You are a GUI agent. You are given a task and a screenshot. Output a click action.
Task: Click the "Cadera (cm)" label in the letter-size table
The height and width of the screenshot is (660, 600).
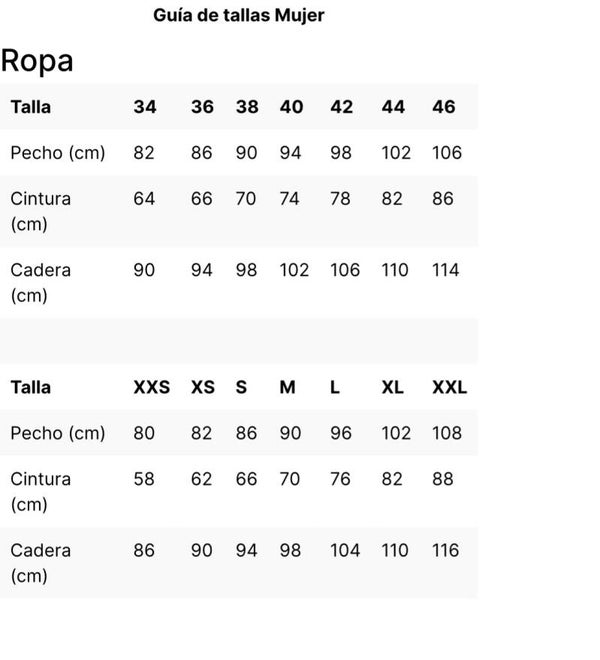pyautogui.click(x=40, y=562)
